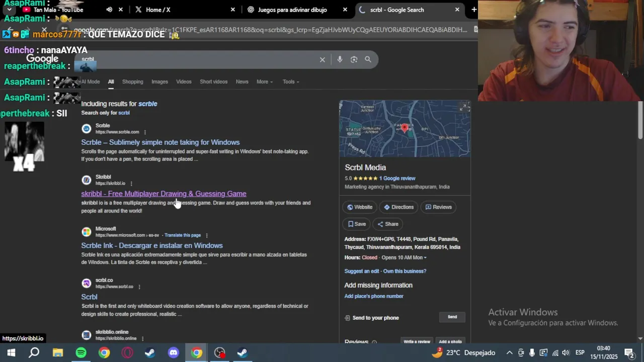Open more options for Scrble result

click(145, 132)
